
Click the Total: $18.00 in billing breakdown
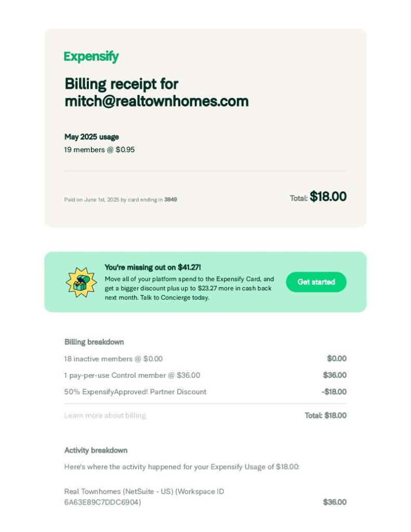pyautogui.click(x=325, y=416)
